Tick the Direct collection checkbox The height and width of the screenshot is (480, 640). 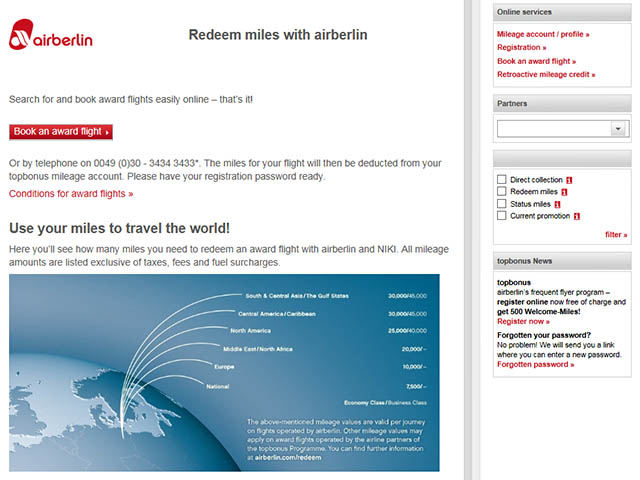click(x=502, y=180)
